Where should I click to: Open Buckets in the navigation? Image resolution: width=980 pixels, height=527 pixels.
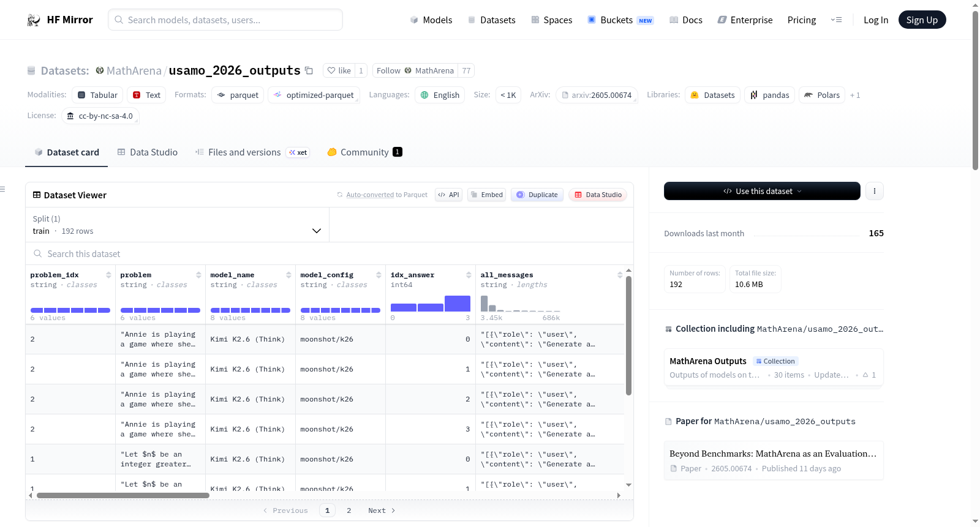[620, 20]
